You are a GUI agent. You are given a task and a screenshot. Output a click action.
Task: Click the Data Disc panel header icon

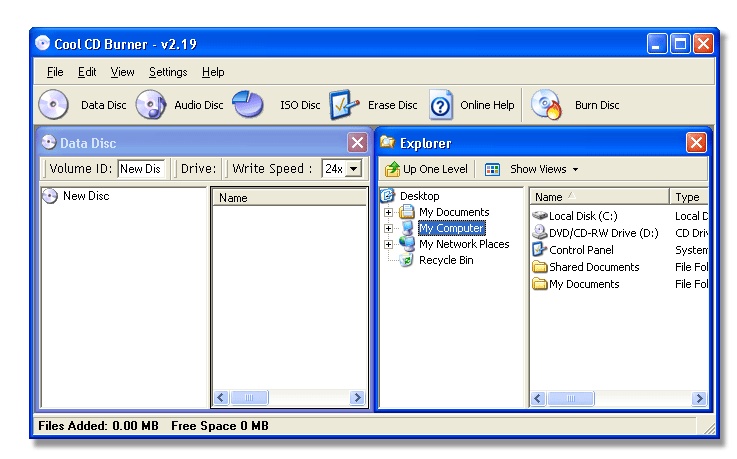click(x=49, y=142)
